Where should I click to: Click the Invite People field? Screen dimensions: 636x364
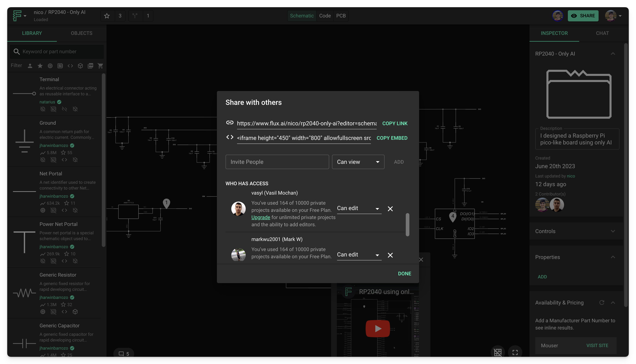(277, 162)
